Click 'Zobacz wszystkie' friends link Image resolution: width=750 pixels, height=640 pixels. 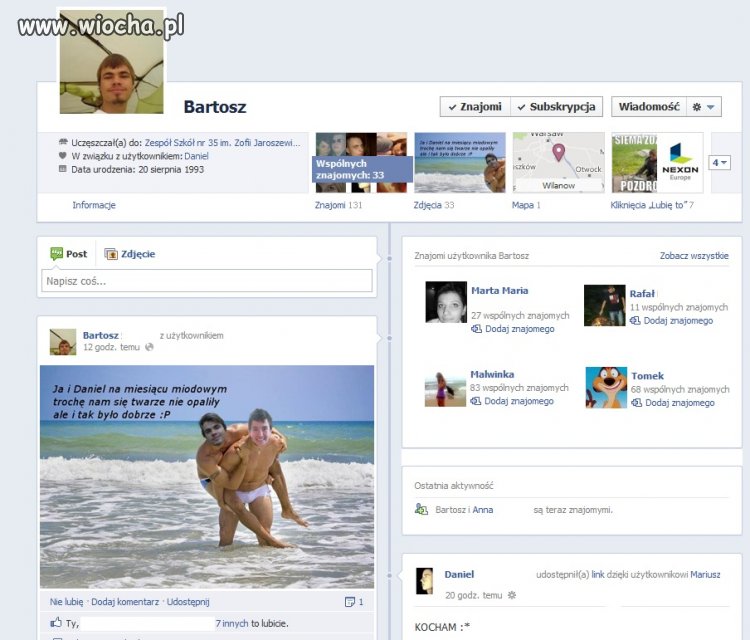(694, 255)
